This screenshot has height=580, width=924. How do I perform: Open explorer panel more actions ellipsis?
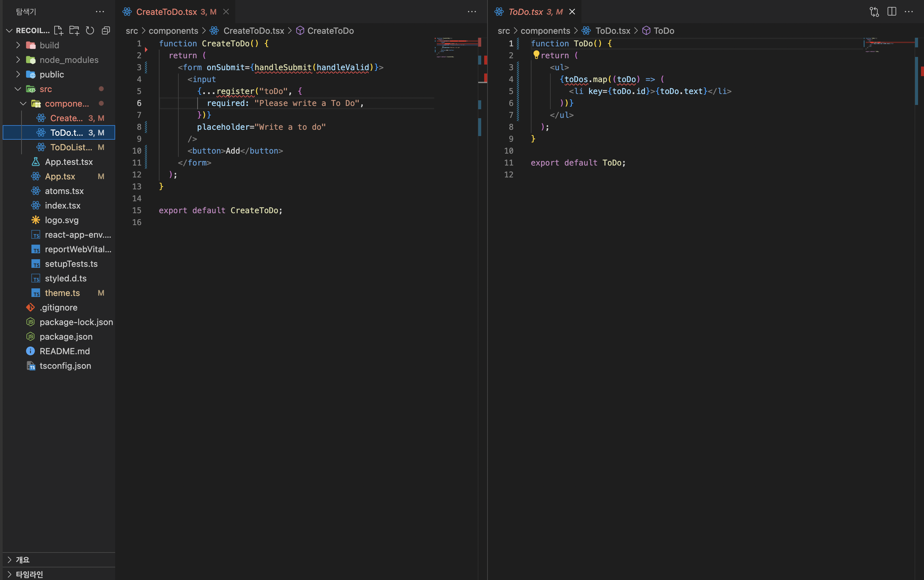(x=100, y=12)
